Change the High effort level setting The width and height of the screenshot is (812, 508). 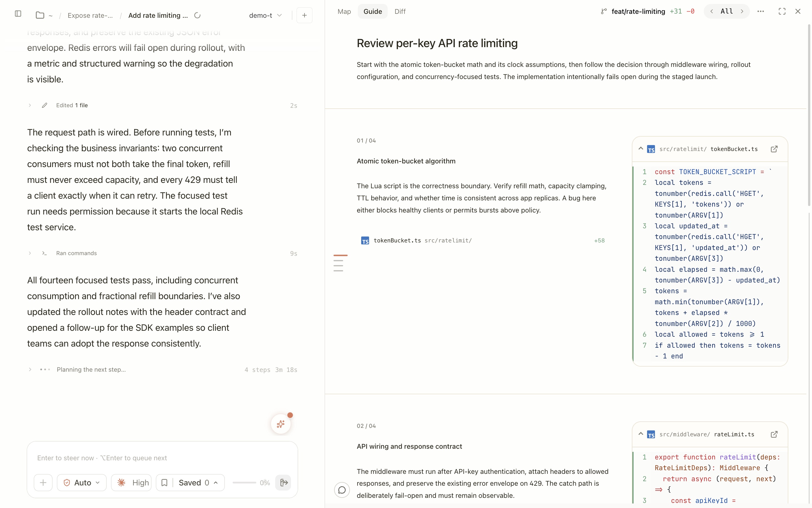(x=131, y=483)
